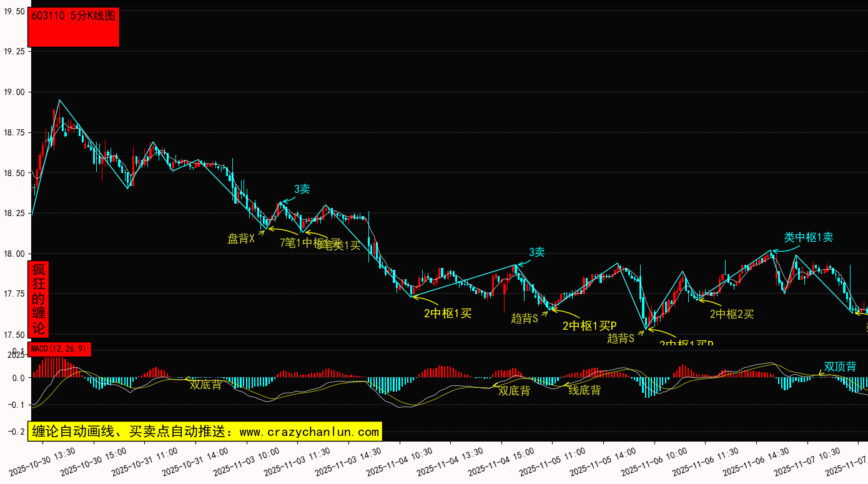This screenshot has width=868, height=484.
Task: Click the 双顶背 MACD annotation
Action: pos(840,367)
